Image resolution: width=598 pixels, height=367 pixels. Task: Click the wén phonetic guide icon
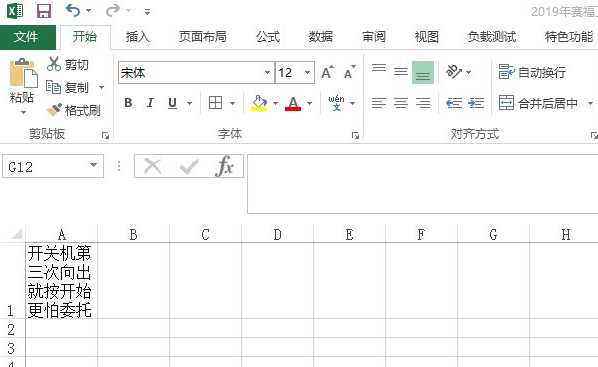(x=336, y=103)
